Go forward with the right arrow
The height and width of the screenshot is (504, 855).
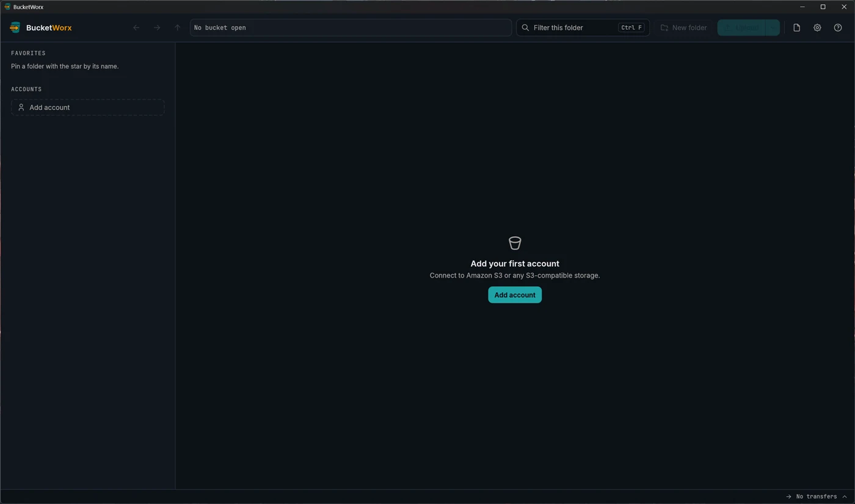pyautogui.click(x=157, y=27)
